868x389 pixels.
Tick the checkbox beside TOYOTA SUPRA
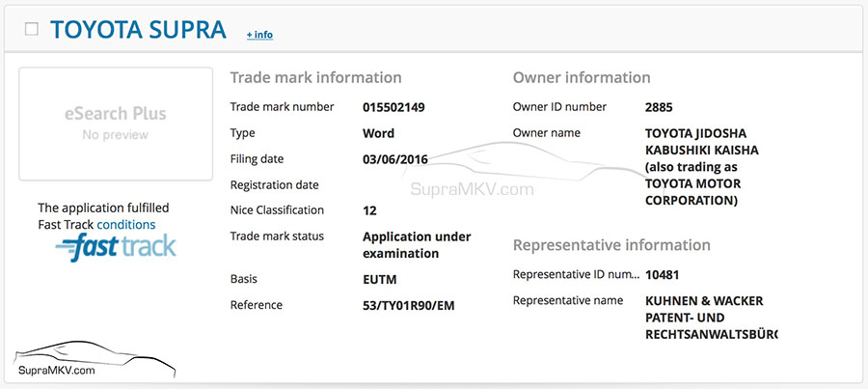32,29
